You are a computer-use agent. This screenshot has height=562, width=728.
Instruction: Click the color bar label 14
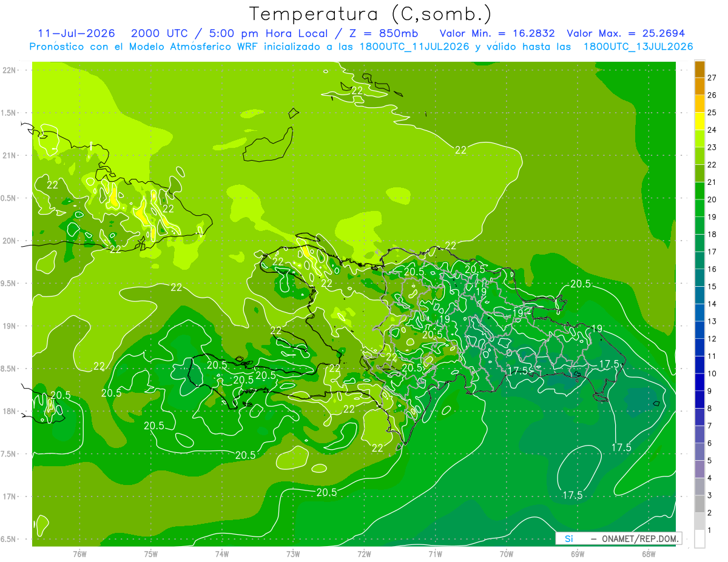712,304
